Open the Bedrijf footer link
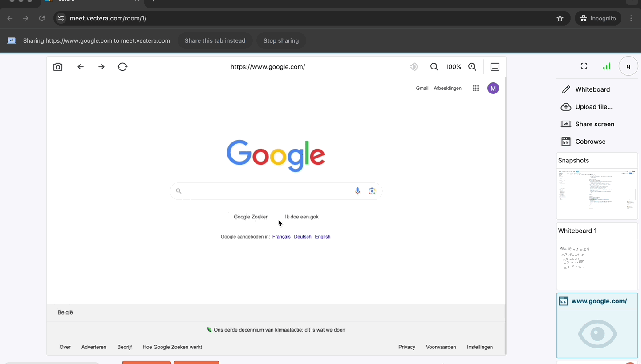Screen dimensions: 641x364 tap(125, 347)
